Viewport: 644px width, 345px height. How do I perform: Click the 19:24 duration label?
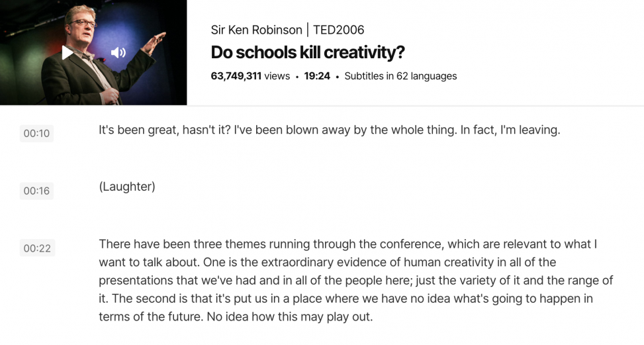pyautogui.click(x=317, y=76)
